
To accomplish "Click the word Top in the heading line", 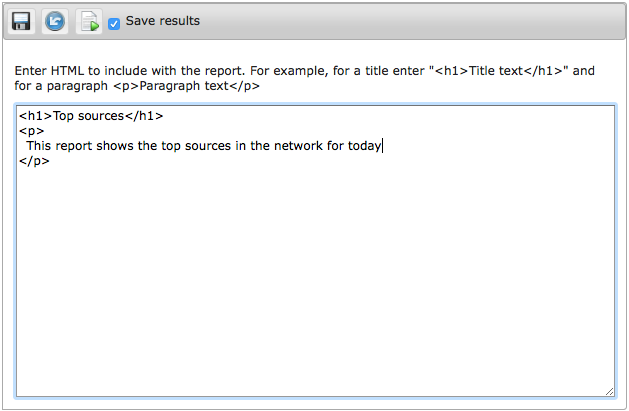I will 63,116.
